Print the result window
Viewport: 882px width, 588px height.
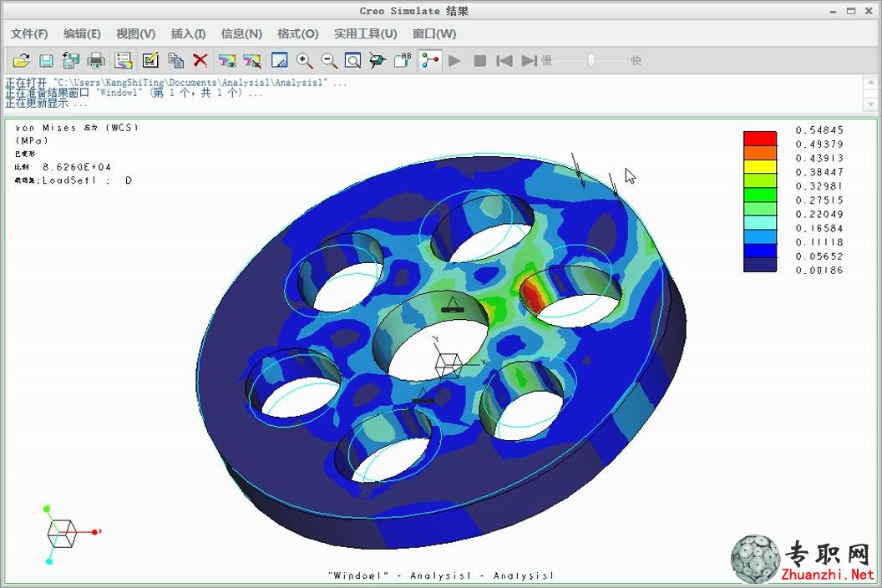(96, 60)
